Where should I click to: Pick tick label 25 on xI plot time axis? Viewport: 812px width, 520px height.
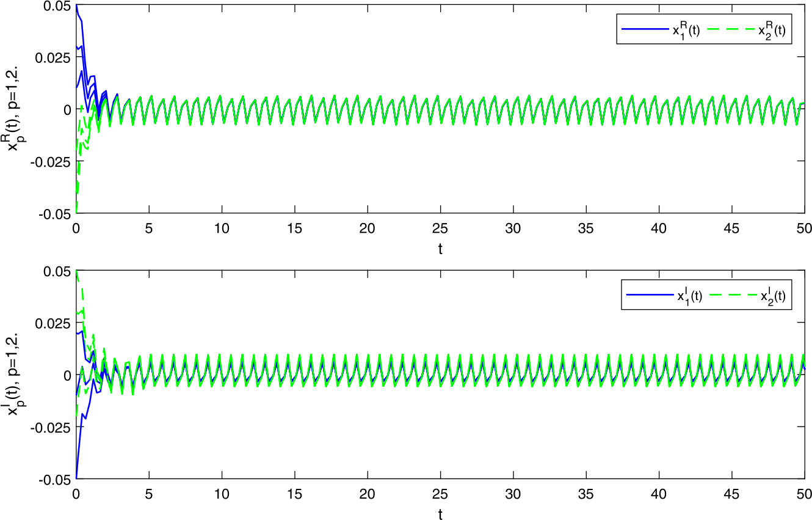[x=440, y=493]
